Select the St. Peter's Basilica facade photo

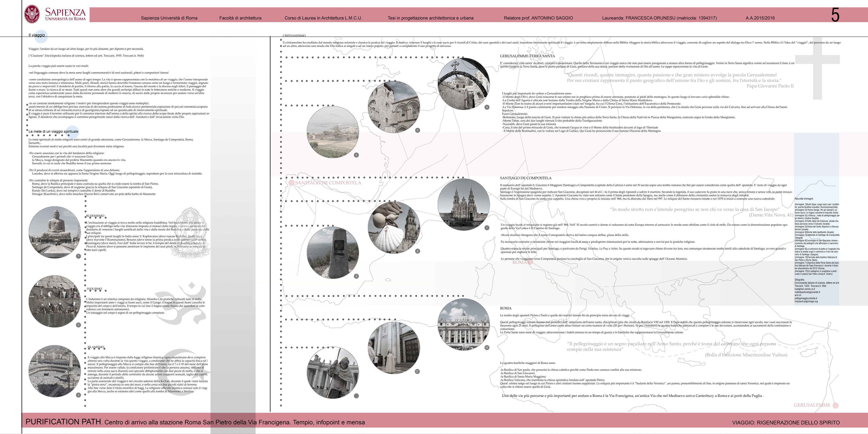pos(463,324)
